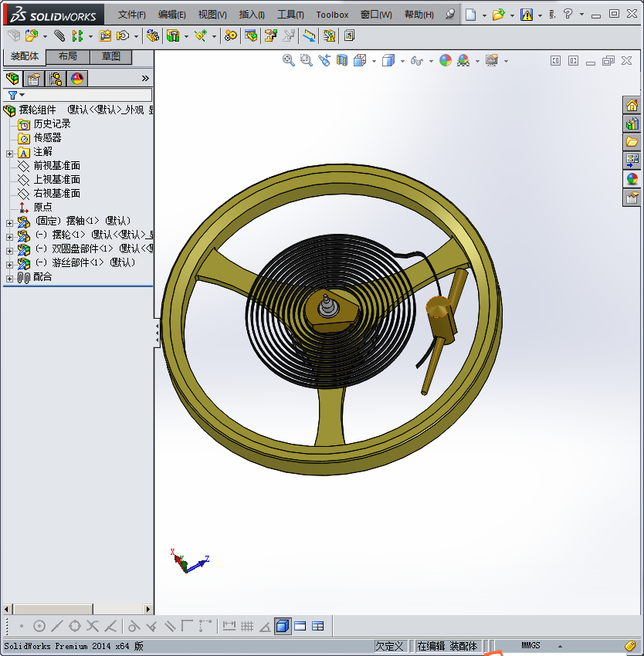This screenshot has width=644, height=656.
Task: Expand the 配合 mates folder
Action: pos(9,278)
